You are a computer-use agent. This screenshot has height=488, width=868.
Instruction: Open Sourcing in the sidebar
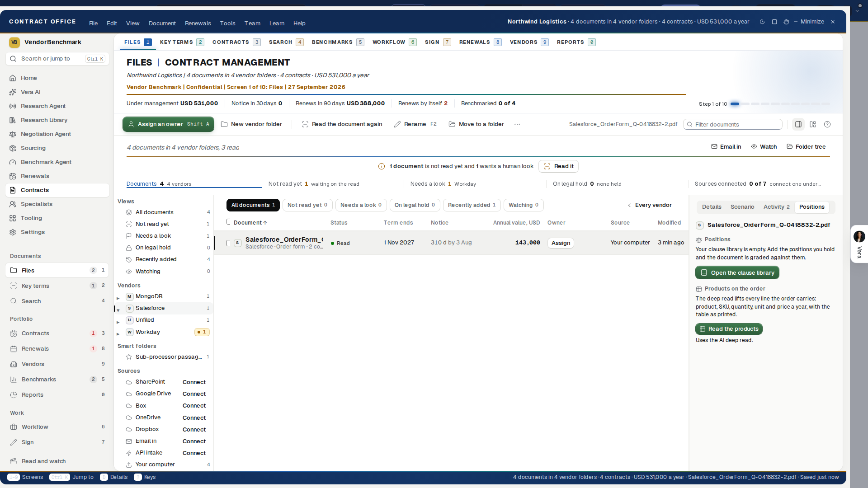(x=57, y=148)
